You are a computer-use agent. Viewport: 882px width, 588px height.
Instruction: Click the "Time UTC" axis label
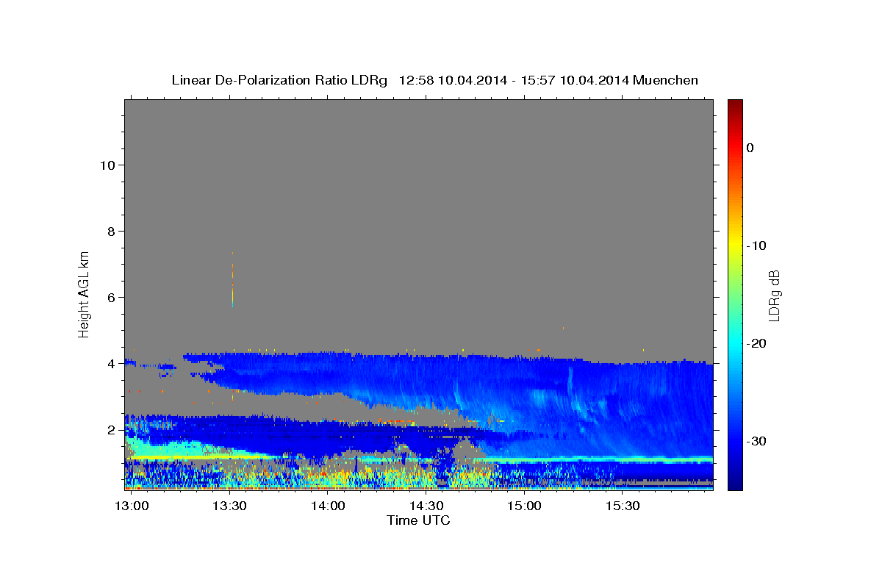[x=418, y=520]
